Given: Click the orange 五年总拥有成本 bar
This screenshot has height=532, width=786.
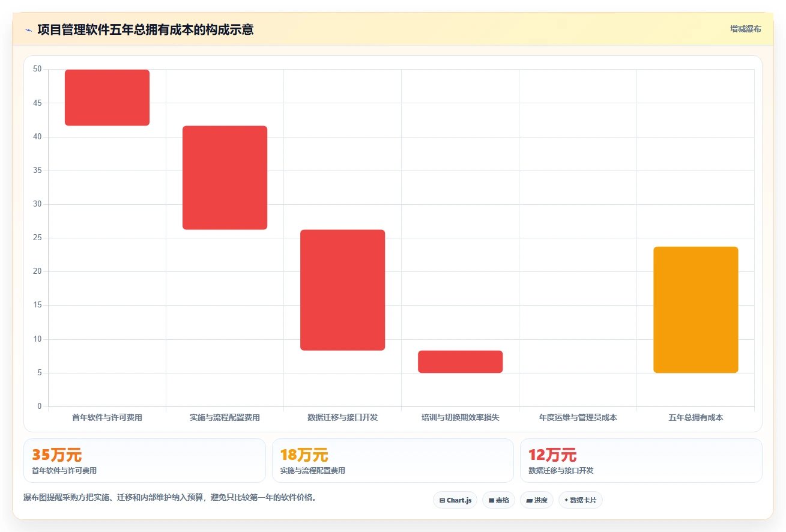Looking at the screenshot, I should point(695,310).
